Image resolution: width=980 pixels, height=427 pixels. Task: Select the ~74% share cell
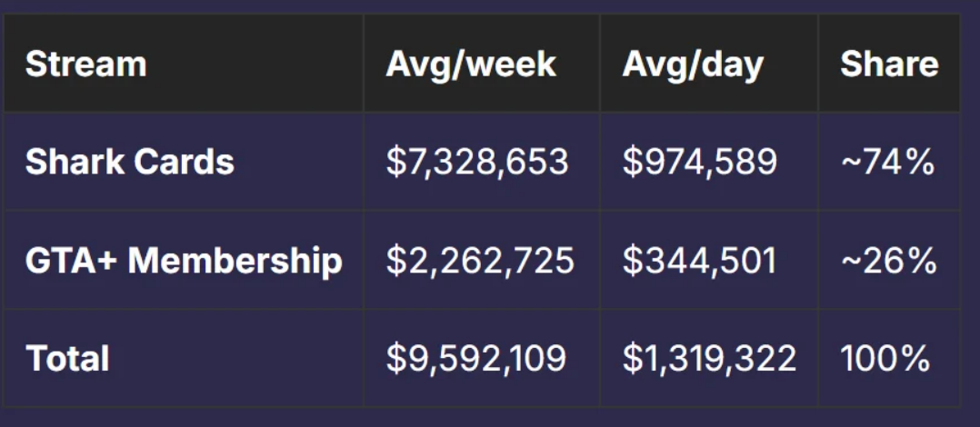888,162
